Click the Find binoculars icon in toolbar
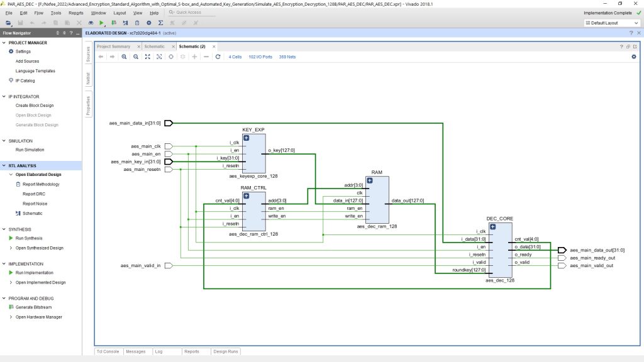The height and width of the screenshot is (362, 644). [91, 22]
